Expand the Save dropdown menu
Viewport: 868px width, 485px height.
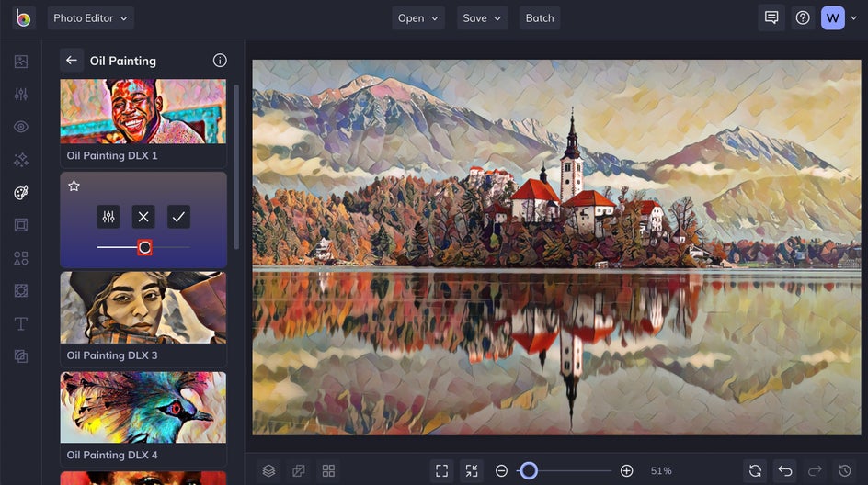tap(482, 18)
